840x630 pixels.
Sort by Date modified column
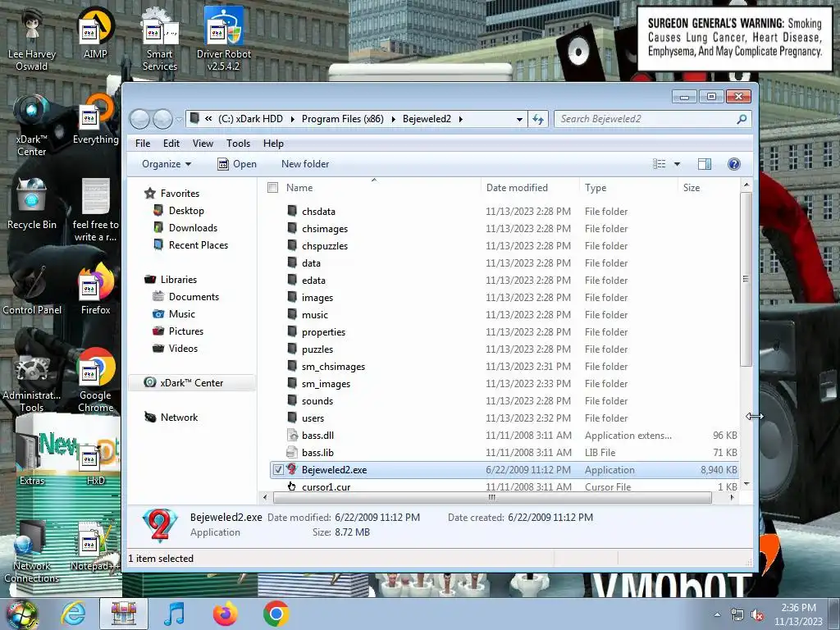[530, 188]
